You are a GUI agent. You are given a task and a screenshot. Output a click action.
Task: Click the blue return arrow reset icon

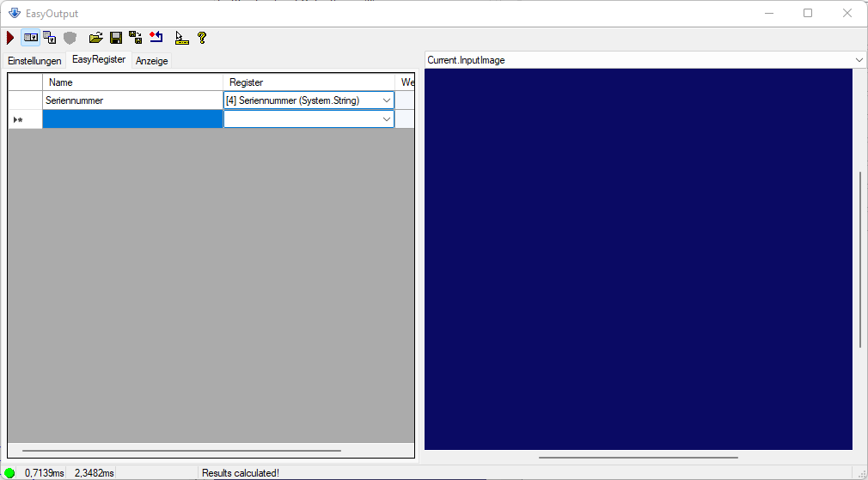[x=156, y=38]
